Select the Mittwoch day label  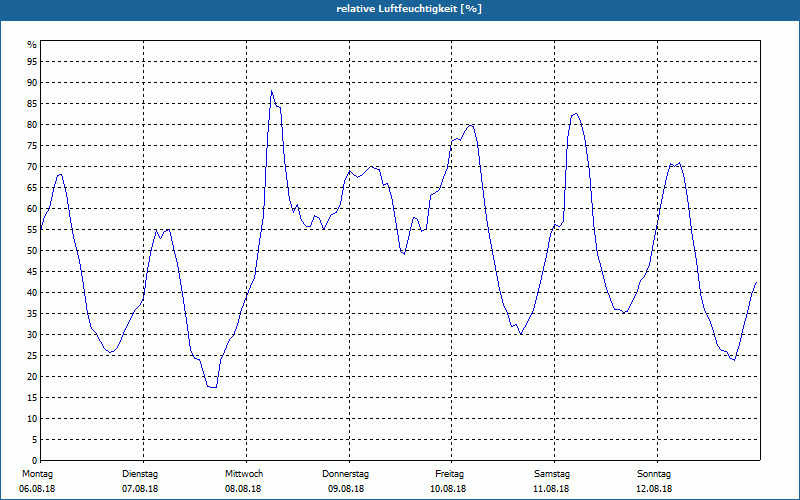click(x=244, y=474)
